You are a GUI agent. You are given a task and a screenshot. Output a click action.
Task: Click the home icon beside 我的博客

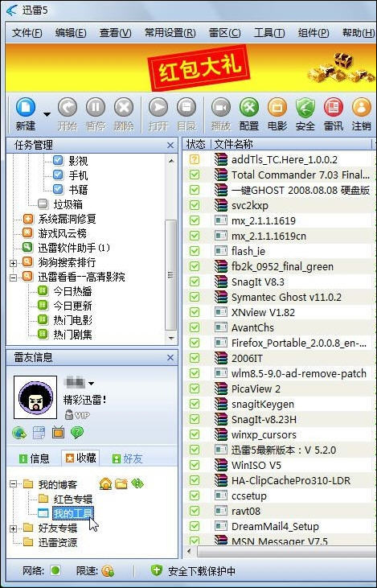(105, 484)
